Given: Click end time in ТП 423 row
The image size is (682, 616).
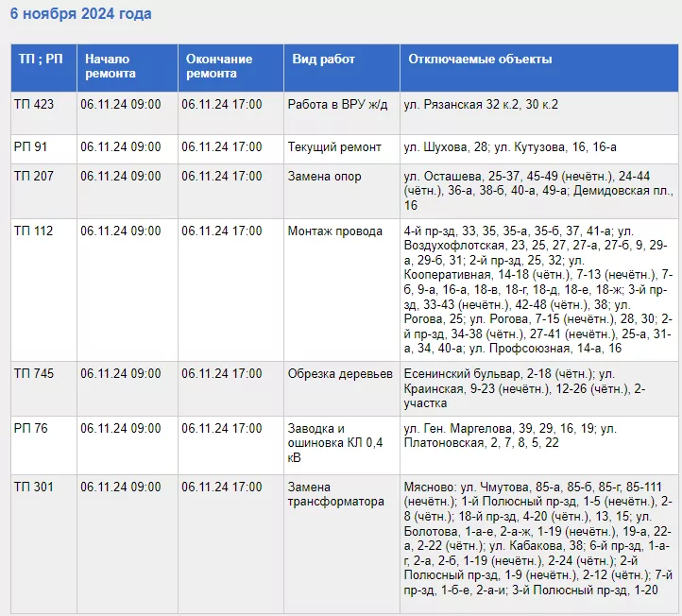Looking at the screenshot, I should 222,105.
